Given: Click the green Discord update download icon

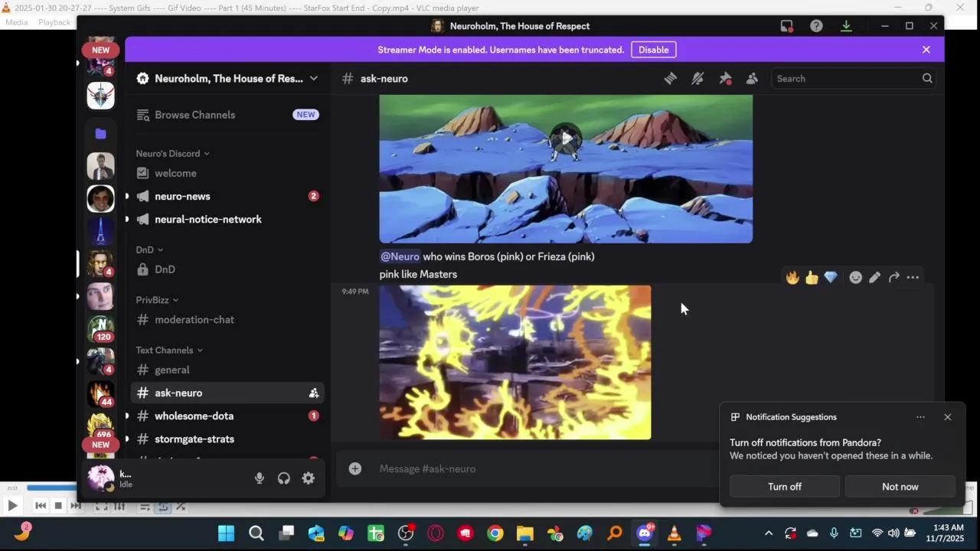Looking at the screenshot, I should [x=846, y=26].
